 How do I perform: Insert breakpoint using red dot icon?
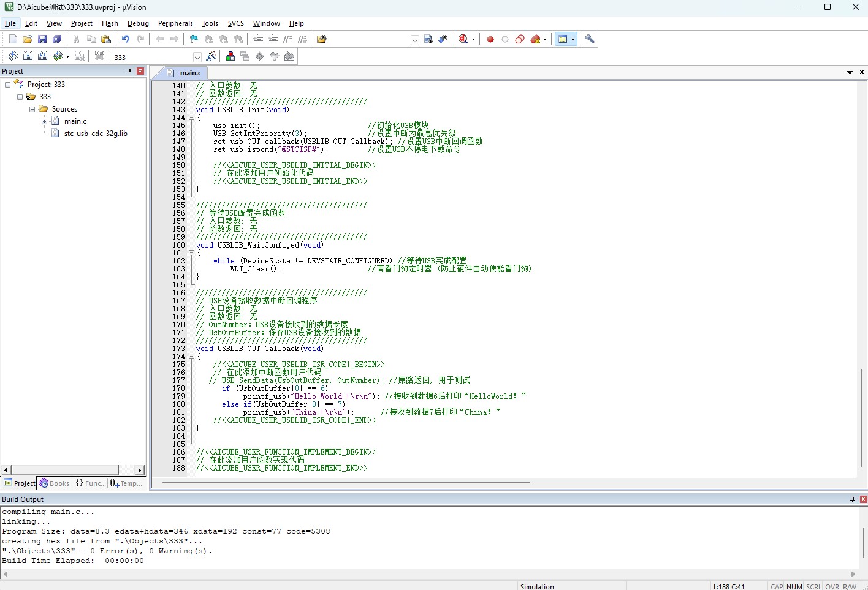pyautogui.click(x=490, y=39)
